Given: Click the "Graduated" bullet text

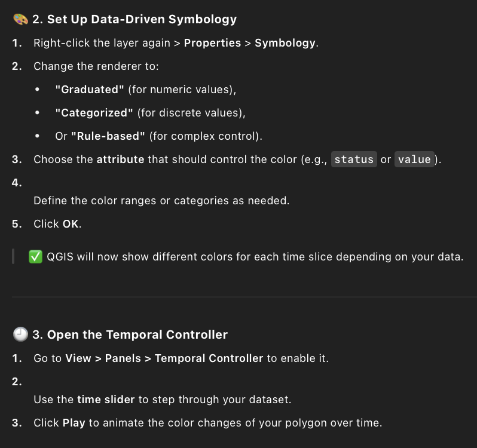Looking at the screenshot, I should (x=90, y=90).
